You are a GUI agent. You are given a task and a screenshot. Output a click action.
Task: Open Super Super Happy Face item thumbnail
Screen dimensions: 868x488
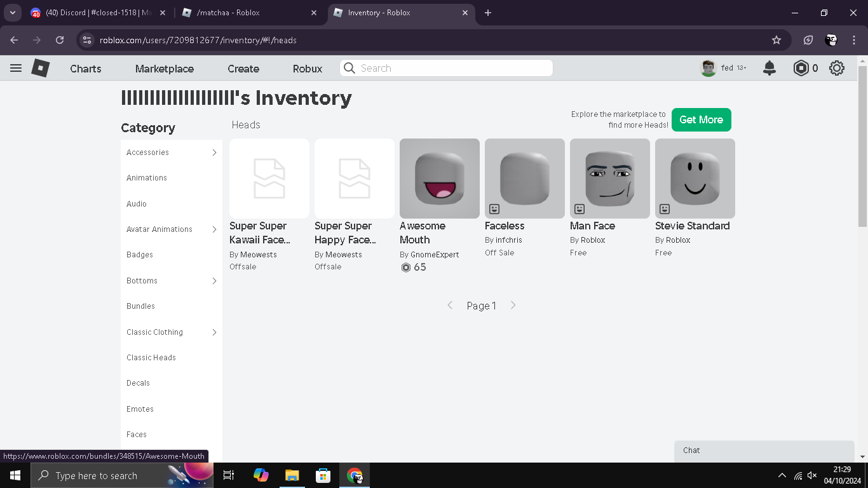pos(355,179)
